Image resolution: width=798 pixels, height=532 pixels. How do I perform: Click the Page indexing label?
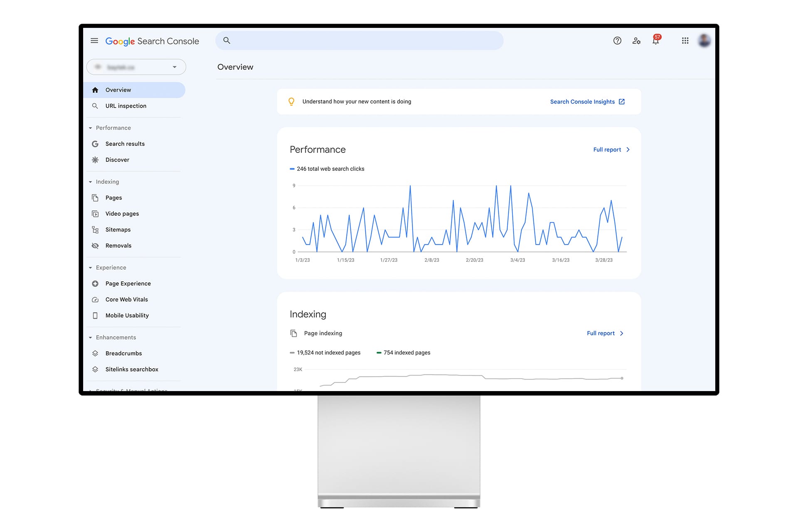click(323, 333)
